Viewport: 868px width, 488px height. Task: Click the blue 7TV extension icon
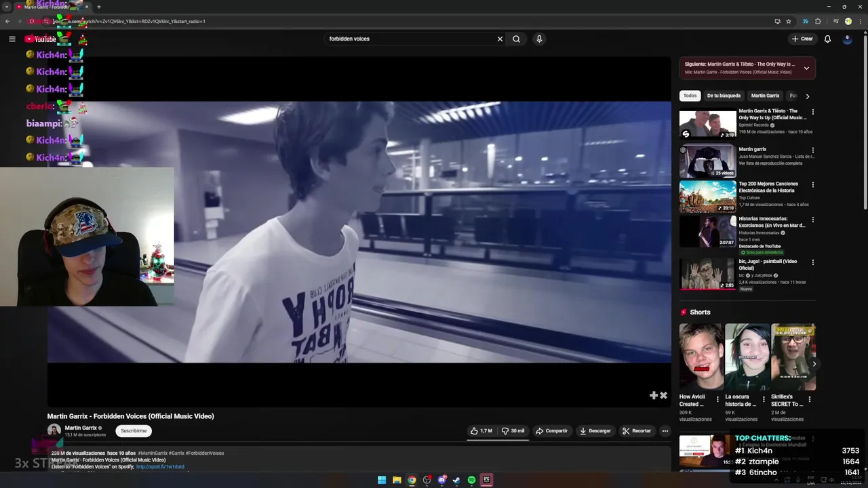click(x=806, y=21)
